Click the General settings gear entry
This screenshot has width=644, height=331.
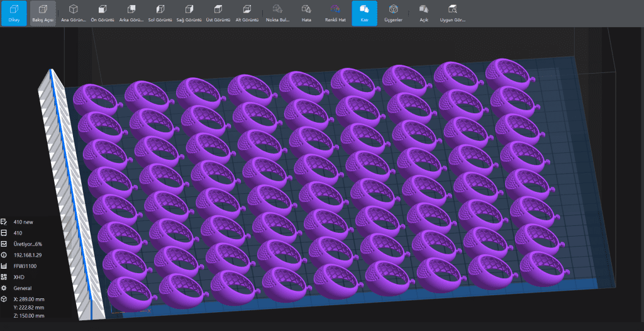coord(23,287)
